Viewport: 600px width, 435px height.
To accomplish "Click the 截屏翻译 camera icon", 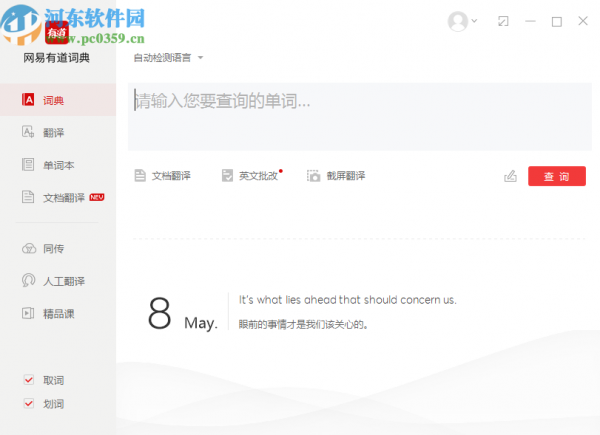I will 313,176.
